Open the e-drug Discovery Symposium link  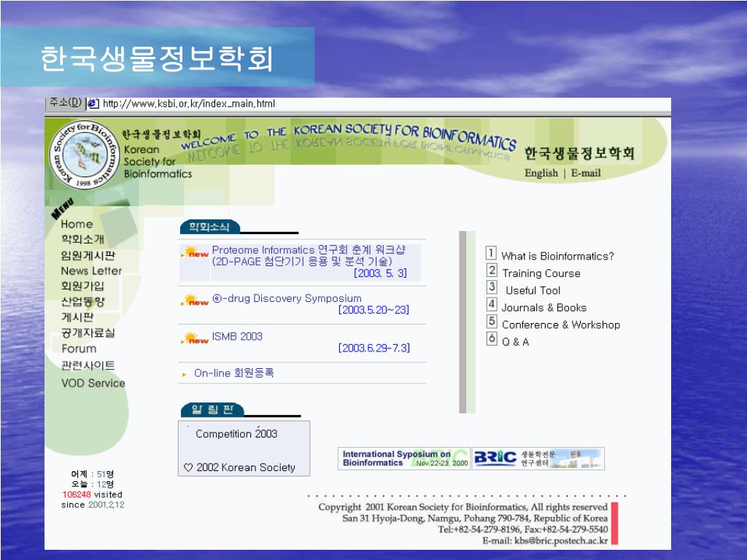pos(287,298)
